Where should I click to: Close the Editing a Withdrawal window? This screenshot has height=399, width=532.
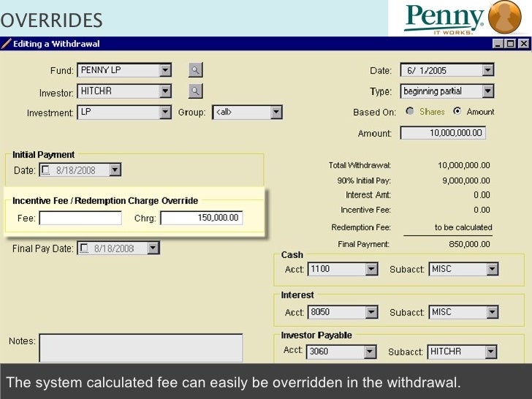click(523, 44)
